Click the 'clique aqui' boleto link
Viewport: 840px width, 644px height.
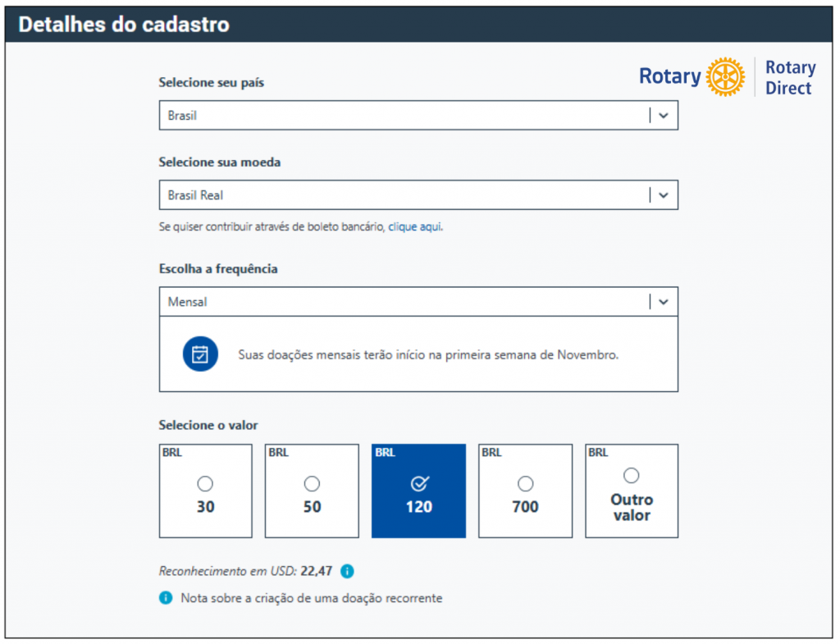point(415,226)
